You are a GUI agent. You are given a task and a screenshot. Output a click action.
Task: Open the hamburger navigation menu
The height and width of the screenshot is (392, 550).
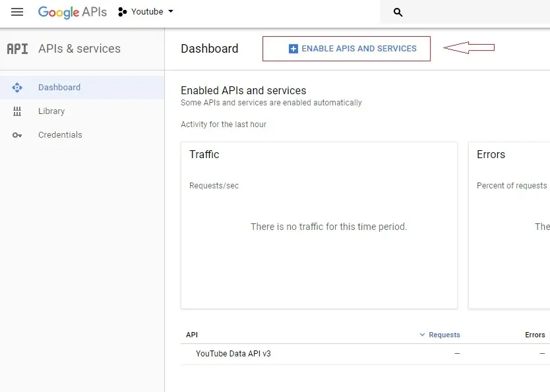coord(17,12)
